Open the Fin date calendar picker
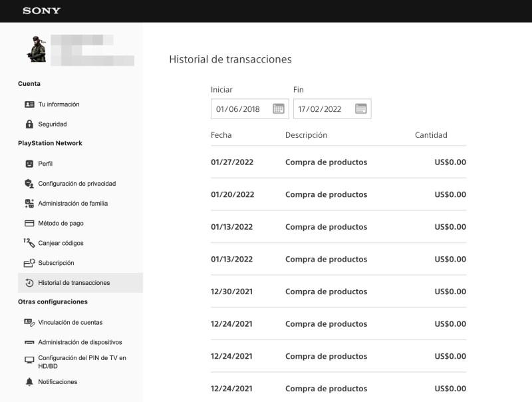The image size is (532, 402). click(x=361, y=109)
